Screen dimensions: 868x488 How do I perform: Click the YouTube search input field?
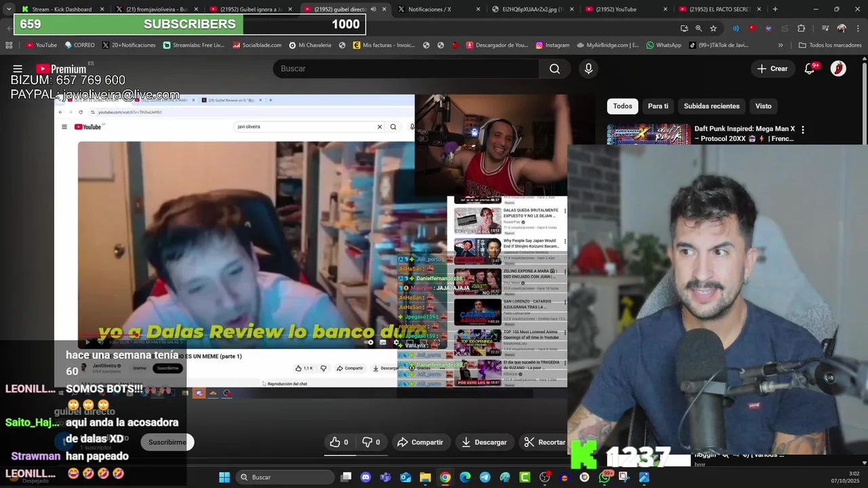point(406,68)
